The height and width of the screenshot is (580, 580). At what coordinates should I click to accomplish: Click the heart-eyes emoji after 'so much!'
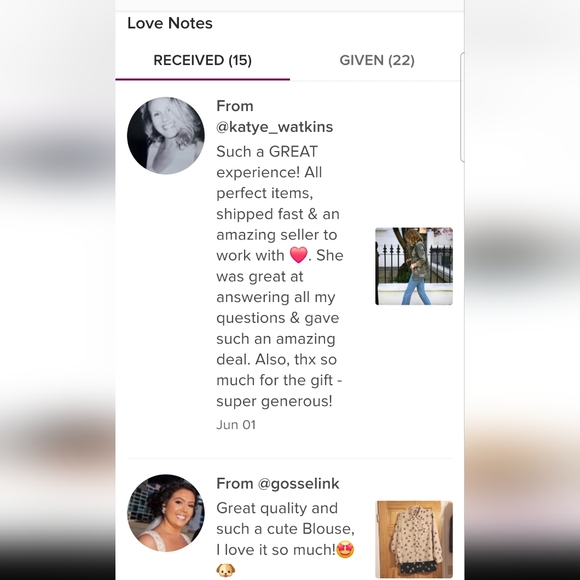point(345,549)
